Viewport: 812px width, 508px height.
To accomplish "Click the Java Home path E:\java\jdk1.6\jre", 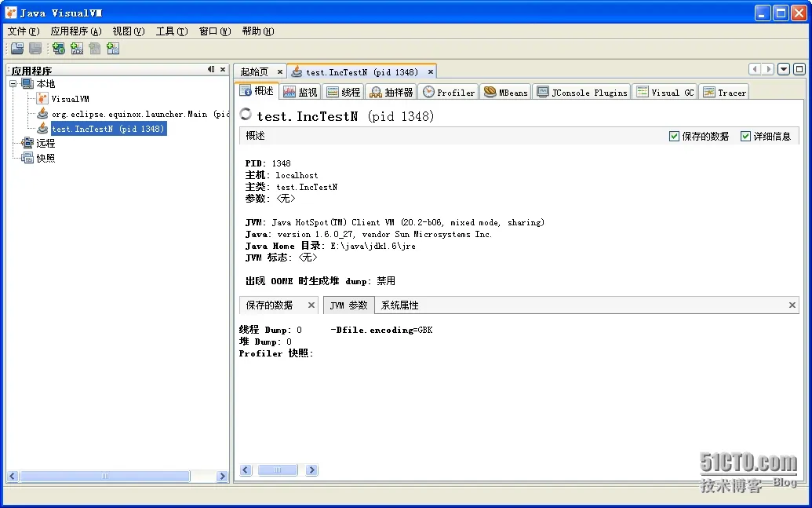I will click(373, 247).
